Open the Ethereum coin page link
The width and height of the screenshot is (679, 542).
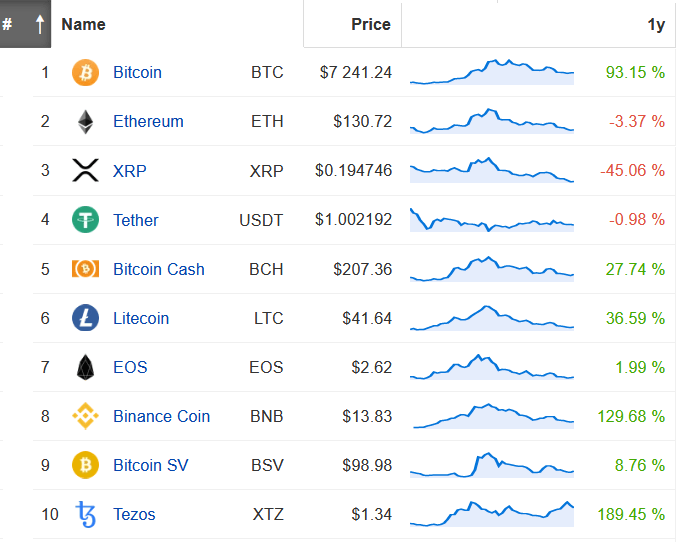tap(148, 121)
